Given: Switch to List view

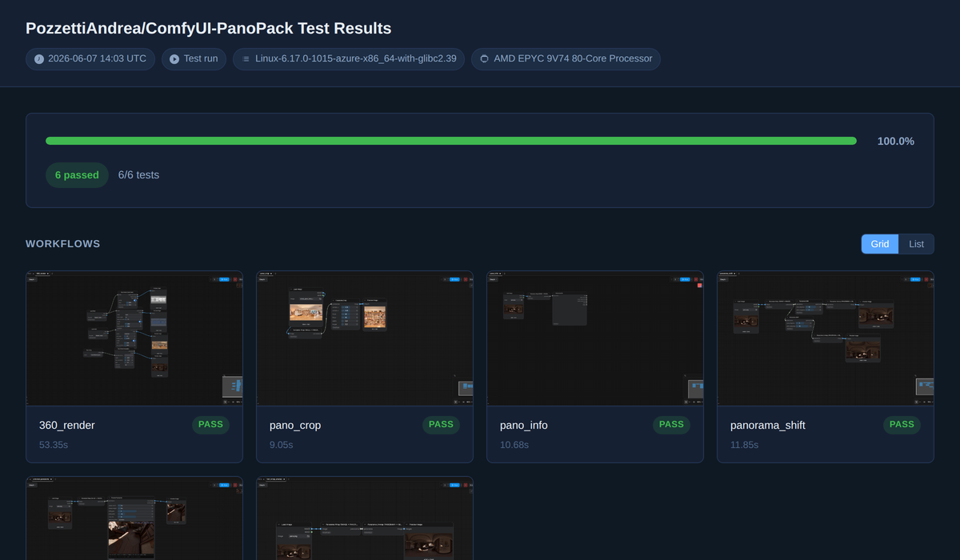Looking at the screenshot, I should [916, 244].
